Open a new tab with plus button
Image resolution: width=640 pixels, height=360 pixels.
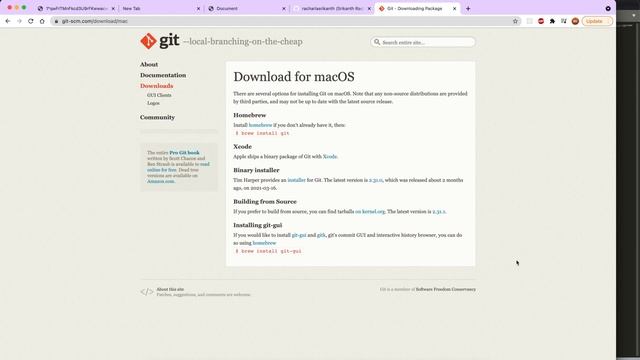(x=468, y=9)
